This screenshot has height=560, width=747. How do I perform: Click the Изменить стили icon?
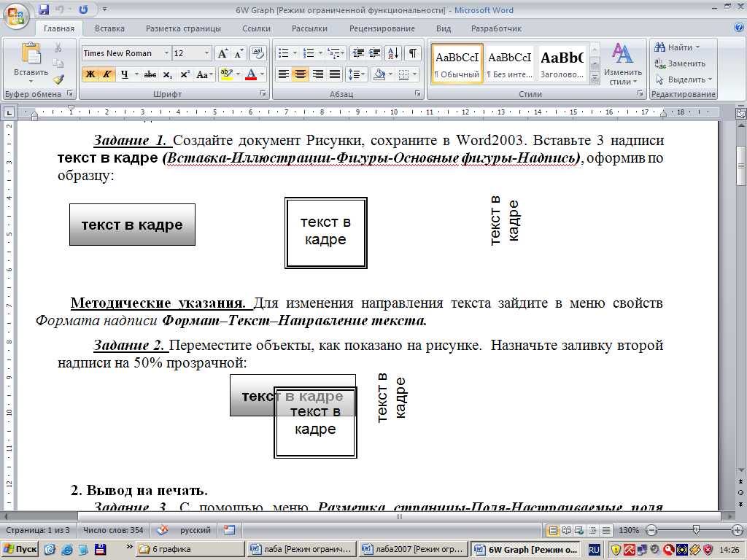click(x=622, y=53)
